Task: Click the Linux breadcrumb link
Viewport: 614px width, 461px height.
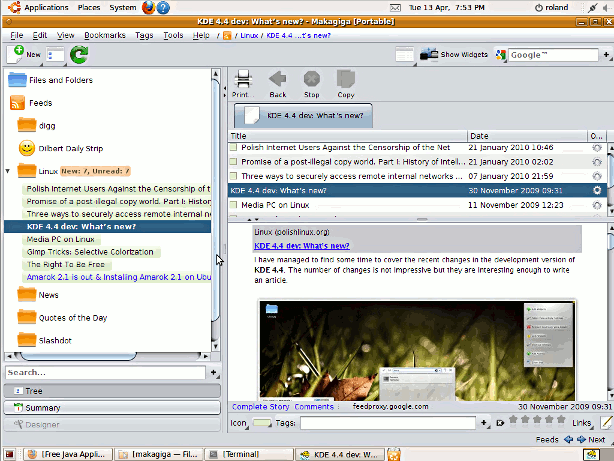Action: point(249,35)
